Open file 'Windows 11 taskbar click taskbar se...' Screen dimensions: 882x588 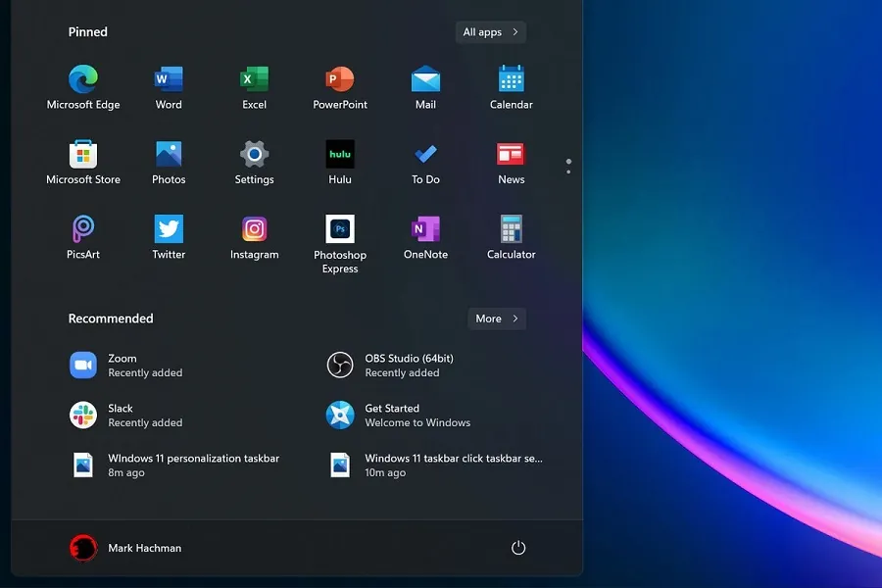tap(434, 465)
